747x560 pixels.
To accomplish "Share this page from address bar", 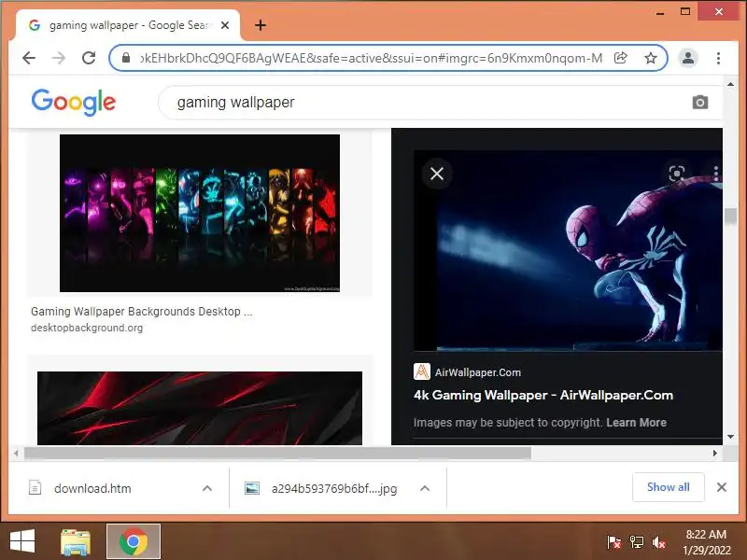I will point(620,58).
